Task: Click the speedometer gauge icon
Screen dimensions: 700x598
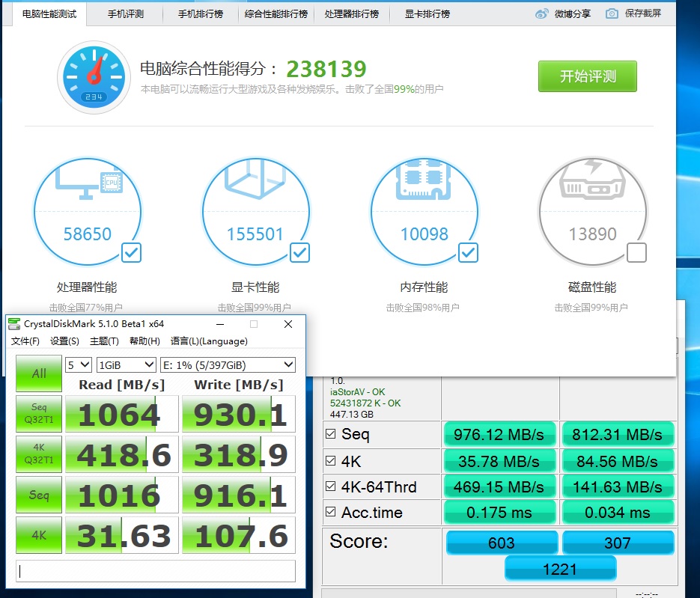Action: click(94, 77)
